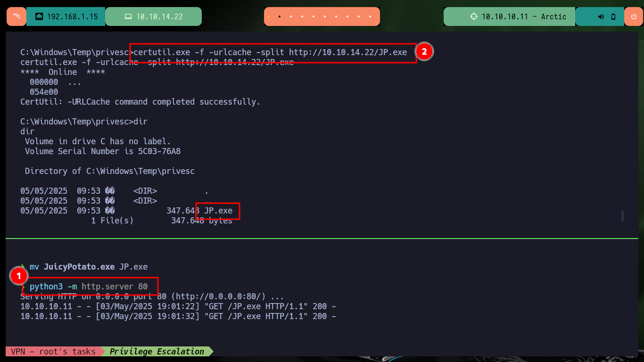Open the Privilege Escalation tab
This screenshot has width=644, height=362.
[x=157, y=351]
